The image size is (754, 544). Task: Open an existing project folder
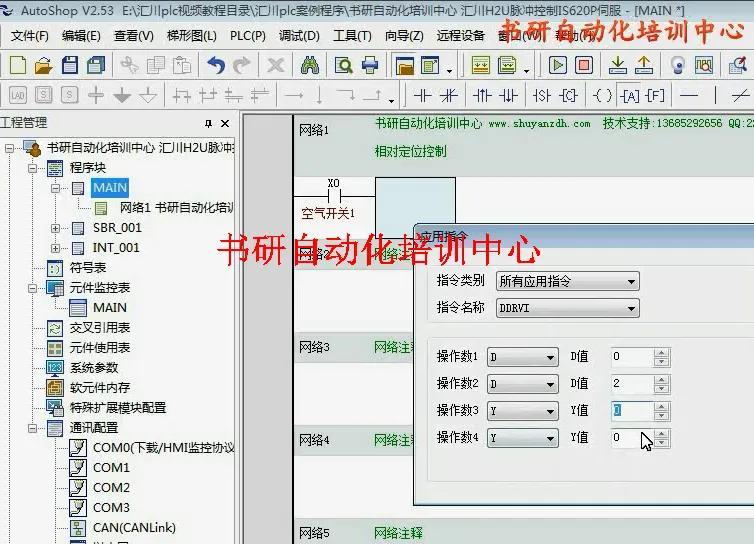(x=43, y=65)
